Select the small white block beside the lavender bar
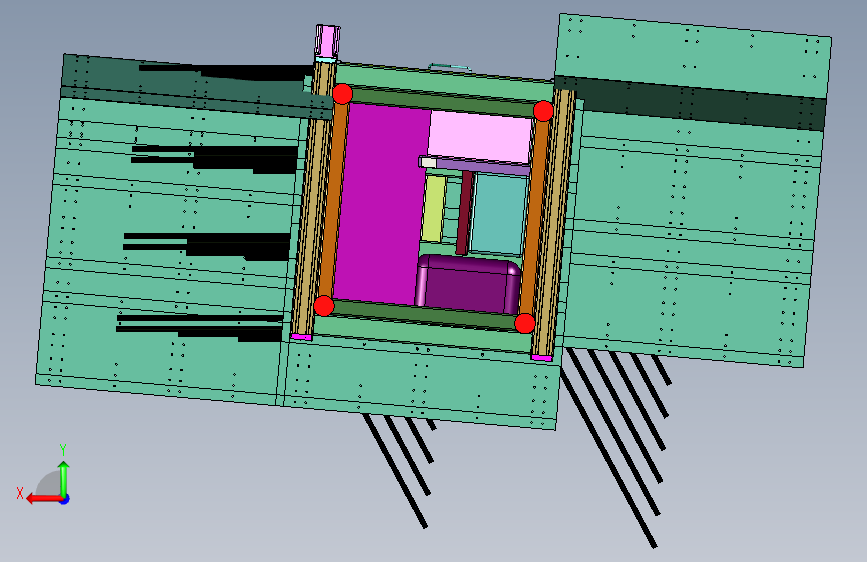The width and height of the screenshot is (867, 562). tap(427, 162)
